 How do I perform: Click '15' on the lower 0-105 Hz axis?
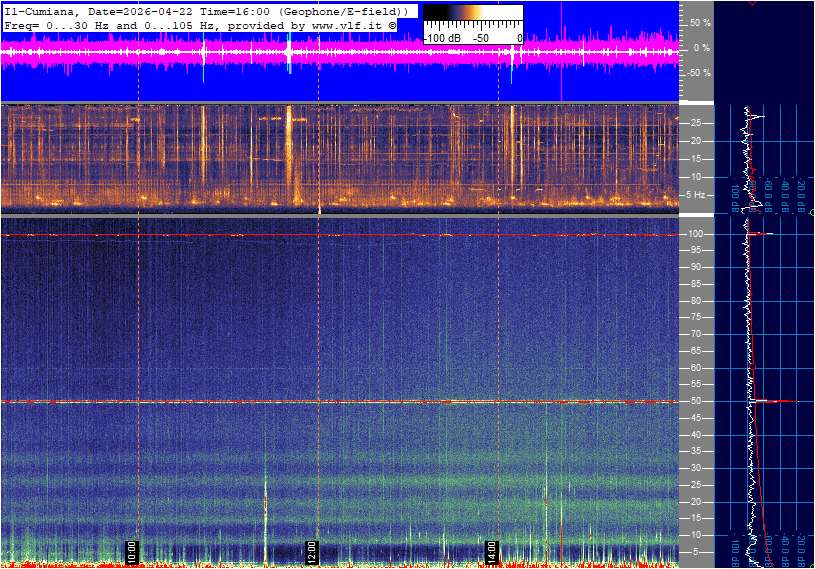(x=695, y=519)
